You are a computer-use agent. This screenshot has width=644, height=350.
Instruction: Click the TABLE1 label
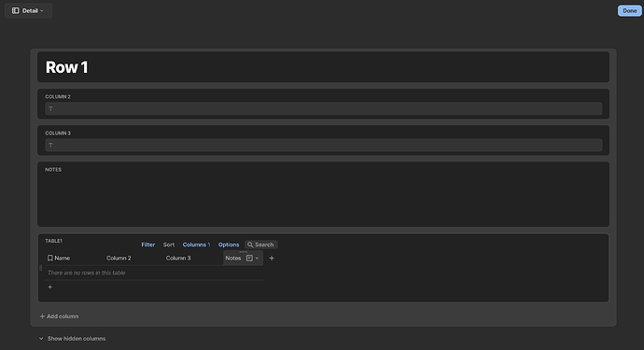(54, 241)
